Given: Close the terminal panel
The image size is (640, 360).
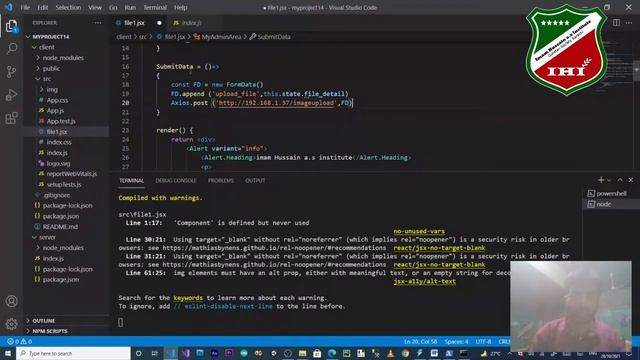Looking at the screenshot, I should pos(631,180).
